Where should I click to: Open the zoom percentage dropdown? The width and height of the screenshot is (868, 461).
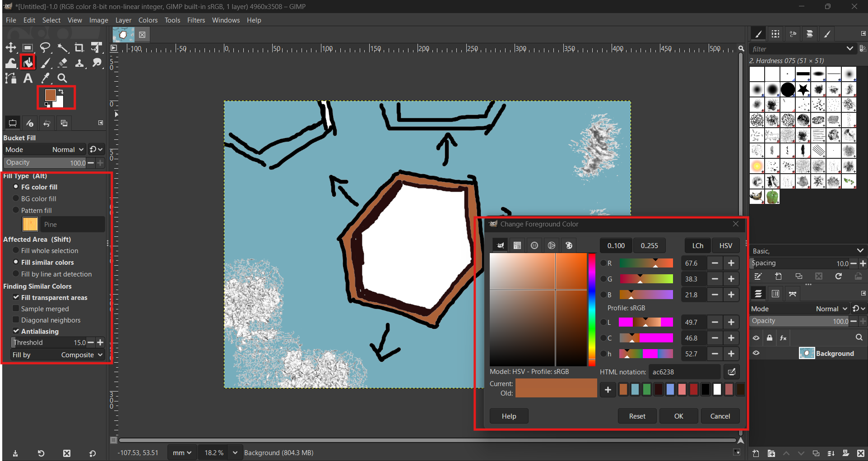235,452
